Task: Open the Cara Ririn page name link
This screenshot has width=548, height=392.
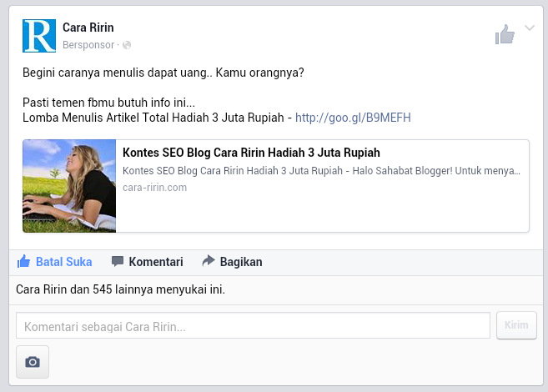Action: pos(88,28)
